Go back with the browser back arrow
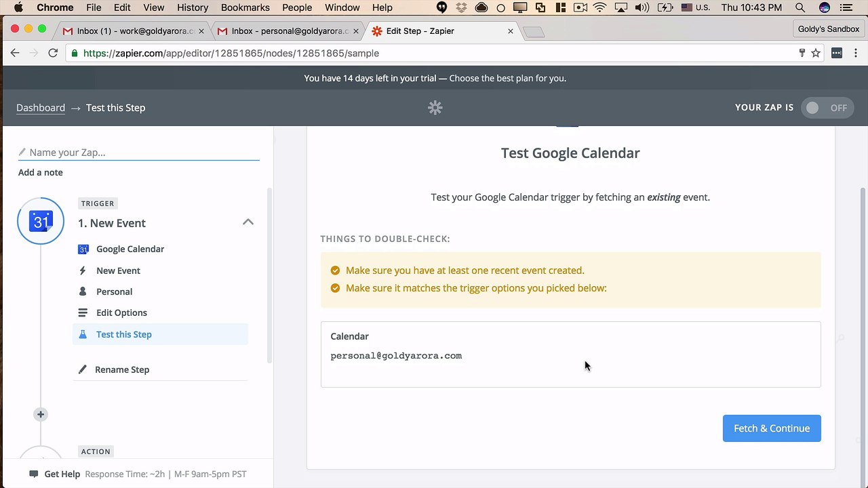This screenshot has width=868, height=488. coord(15,53)
